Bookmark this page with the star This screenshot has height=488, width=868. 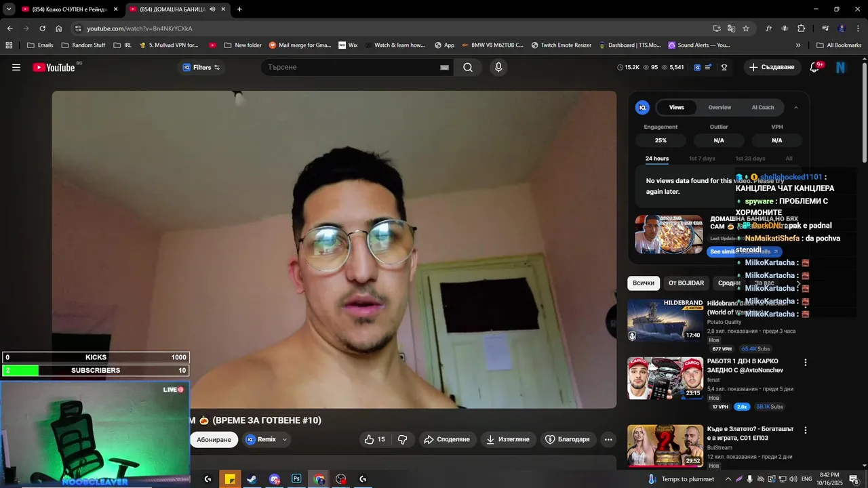[x=746, y=28]
